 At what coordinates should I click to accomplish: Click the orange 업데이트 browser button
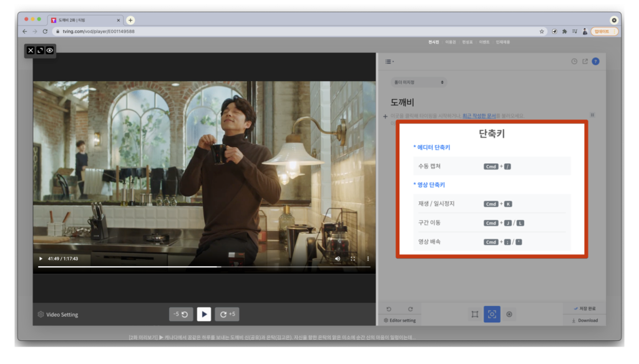(604, 31)
